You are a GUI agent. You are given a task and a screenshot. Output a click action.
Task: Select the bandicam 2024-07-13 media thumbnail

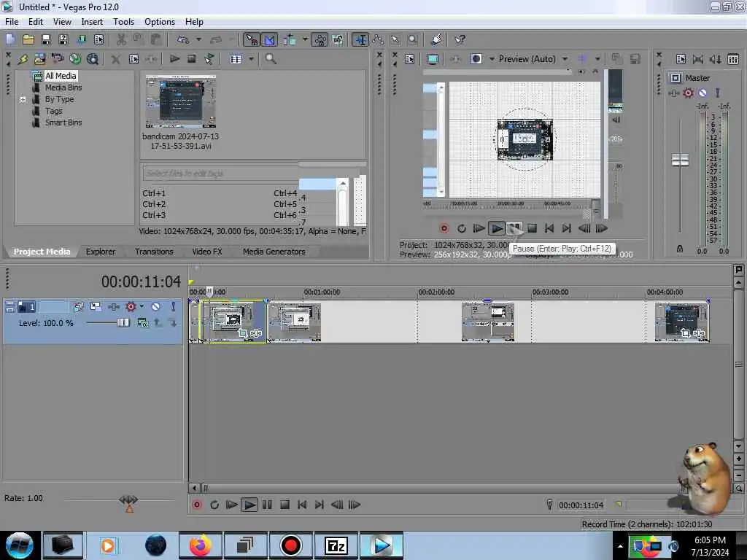(x=180, y=101)
